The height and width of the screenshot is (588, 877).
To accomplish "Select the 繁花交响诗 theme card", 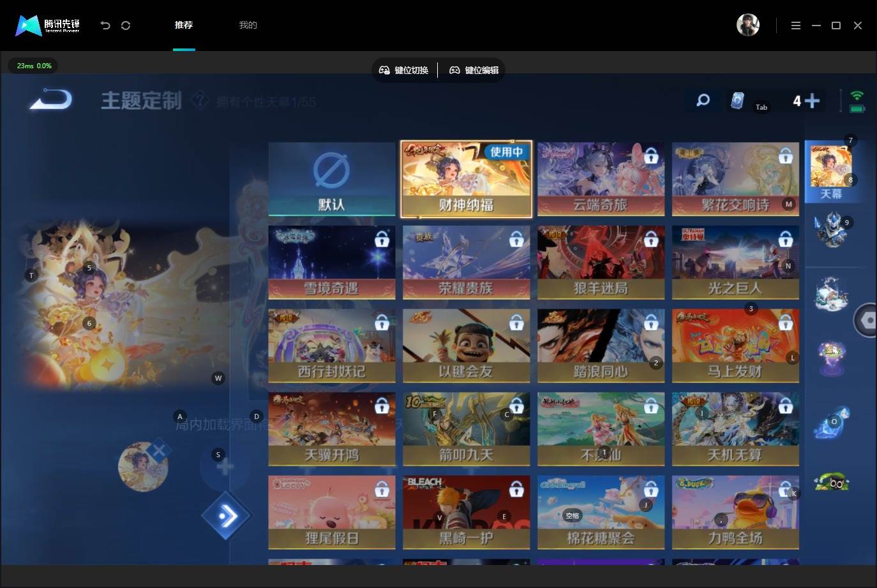I will pyautogui.click(x=735, y=179).
